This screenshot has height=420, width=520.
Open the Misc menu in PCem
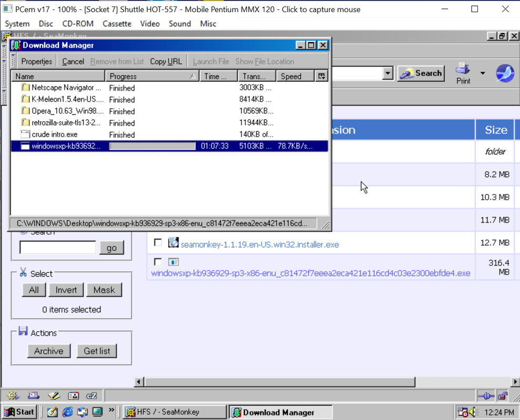(x=209, y=24)
